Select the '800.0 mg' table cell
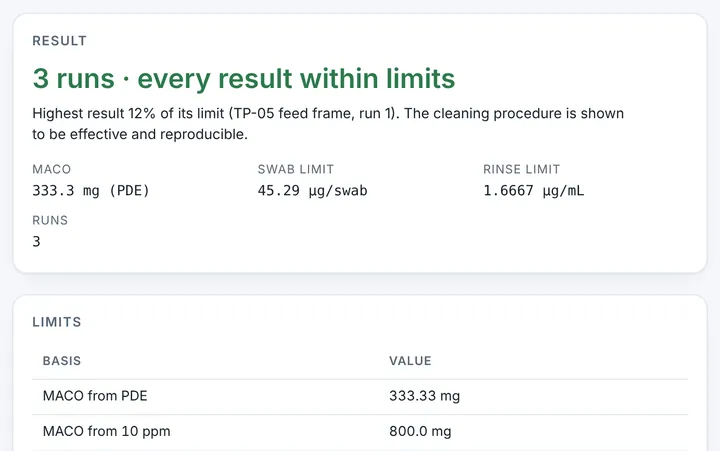 420,431
